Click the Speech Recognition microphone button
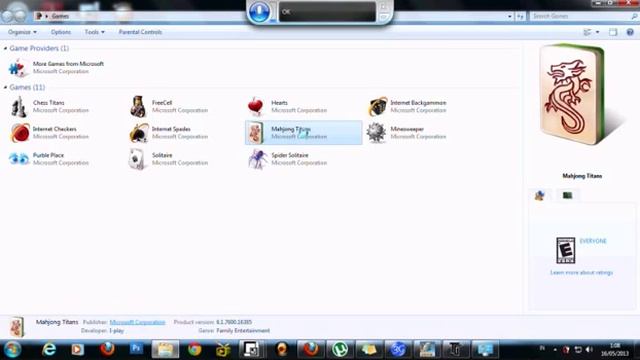 point(259,12)
